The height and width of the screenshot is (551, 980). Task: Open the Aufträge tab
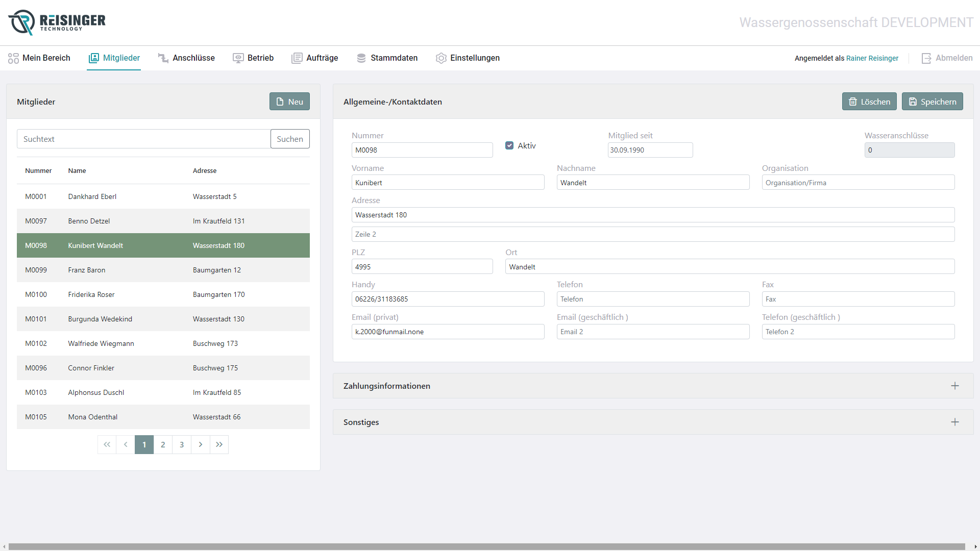click(315, 58)
